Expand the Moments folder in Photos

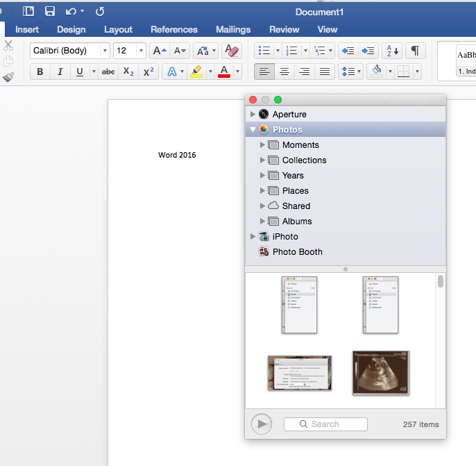(x=263, y=145)
